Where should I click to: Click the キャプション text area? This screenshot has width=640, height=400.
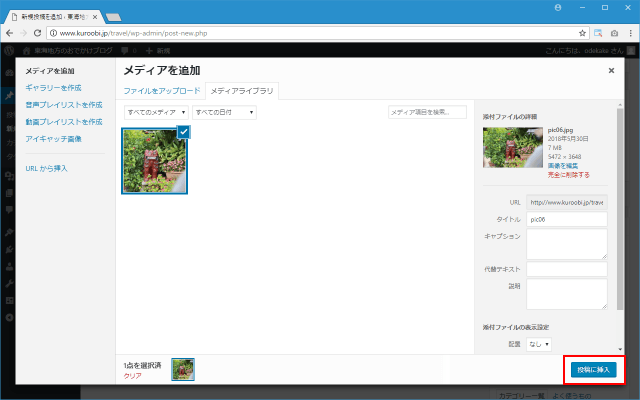[x=566, y=243]
